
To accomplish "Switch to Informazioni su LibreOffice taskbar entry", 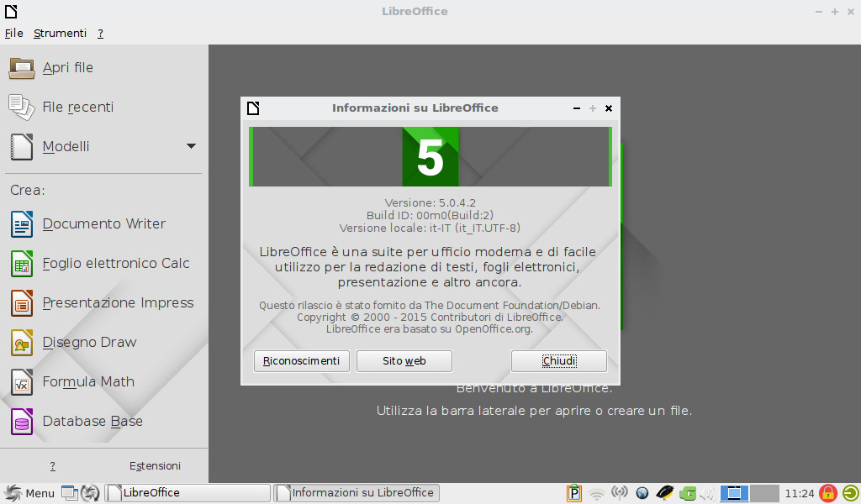I will [x=357, y=493].
